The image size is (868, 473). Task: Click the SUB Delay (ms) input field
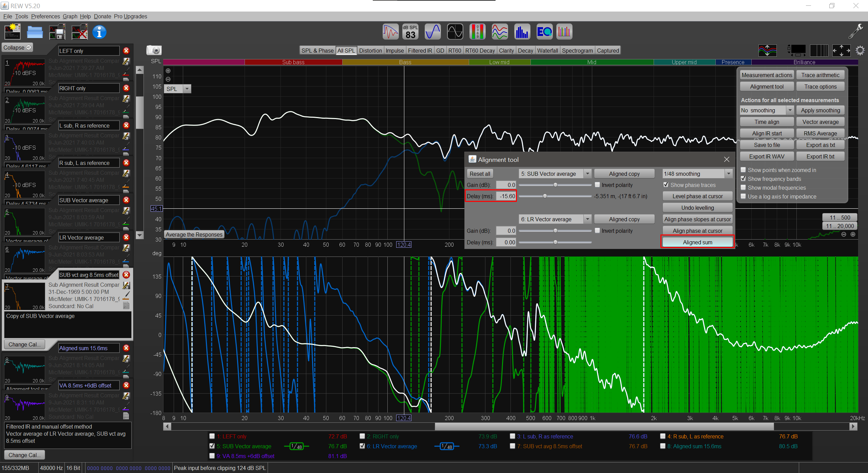(506, 196)
